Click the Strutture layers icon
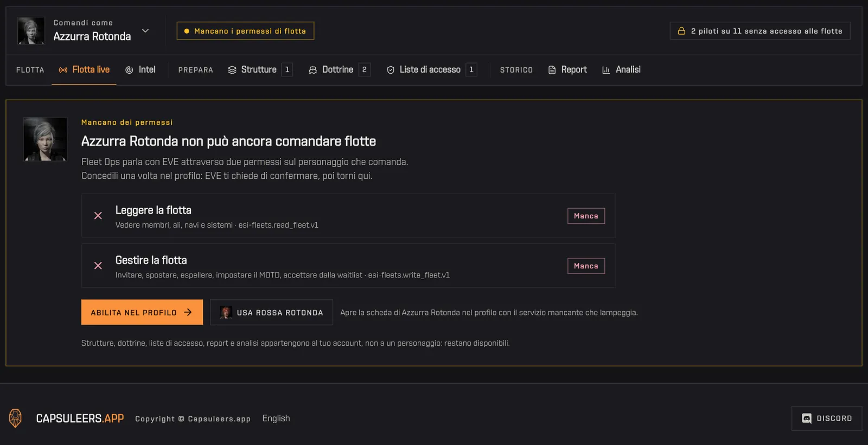This screenshot has height=445, width=868. click(x=232, y=70)
